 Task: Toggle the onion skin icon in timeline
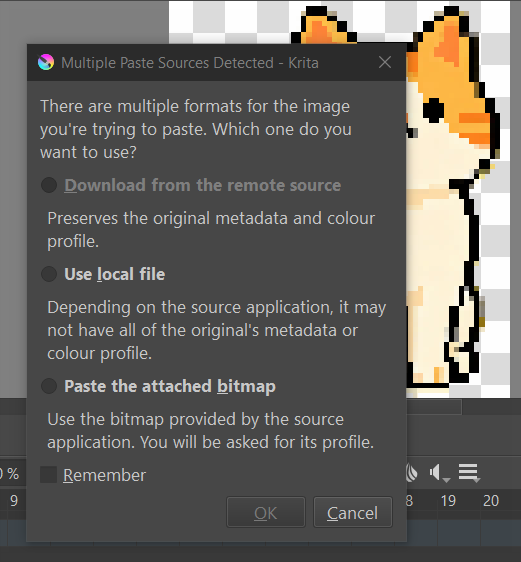(412, 473)
